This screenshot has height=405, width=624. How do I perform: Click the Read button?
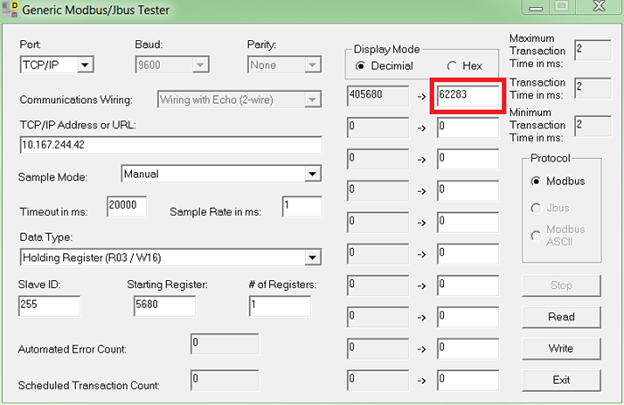point(561,317)
